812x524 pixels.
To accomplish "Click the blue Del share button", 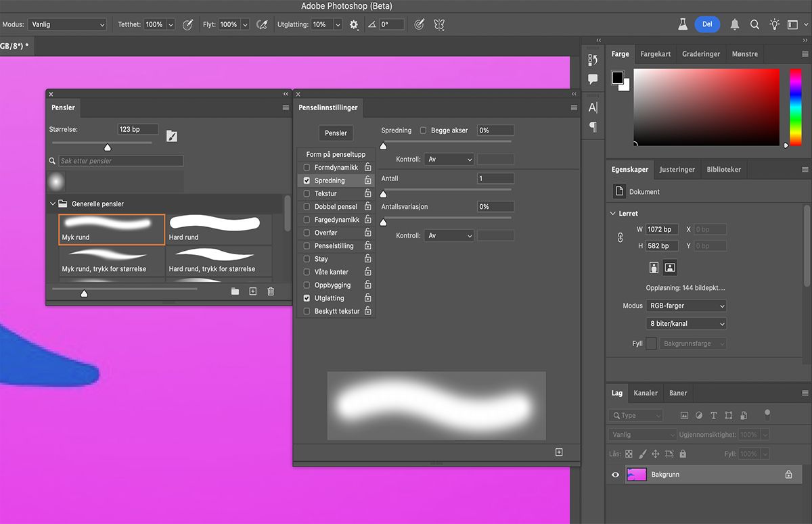I will point(707,24).
